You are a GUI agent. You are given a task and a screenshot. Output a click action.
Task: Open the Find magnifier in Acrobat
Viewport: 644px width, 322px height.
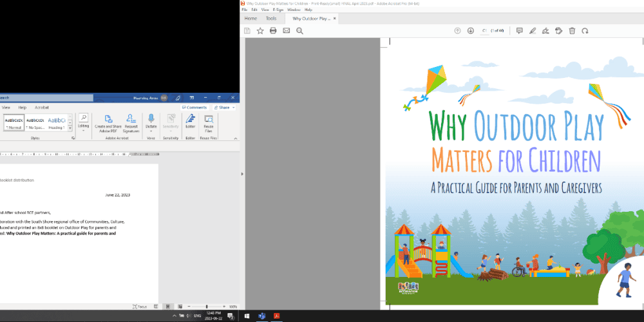[x=299, y=31]
